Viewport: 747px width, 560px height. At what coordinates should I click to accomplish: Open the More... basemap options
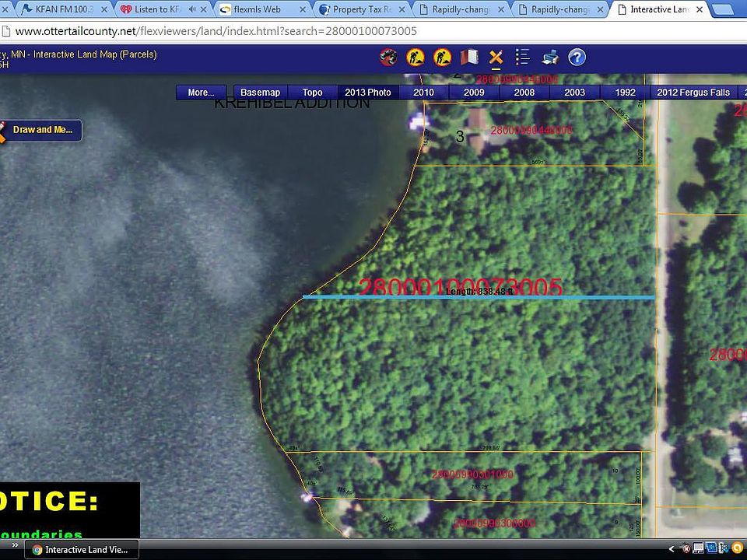coord(201,93)
